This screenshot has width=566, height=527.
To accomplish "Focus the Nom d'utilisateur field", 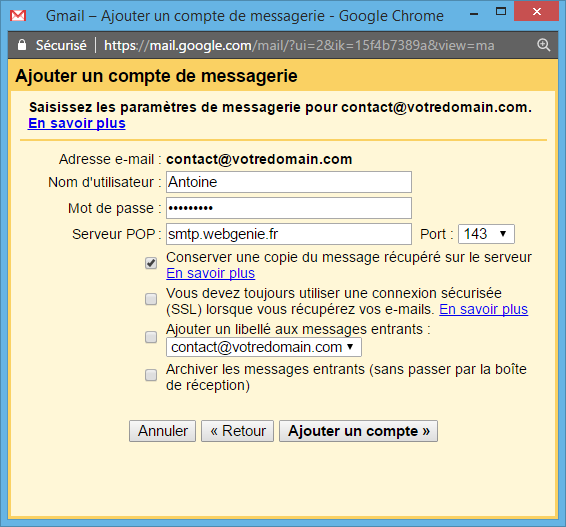I will click(x=289, y=182).
